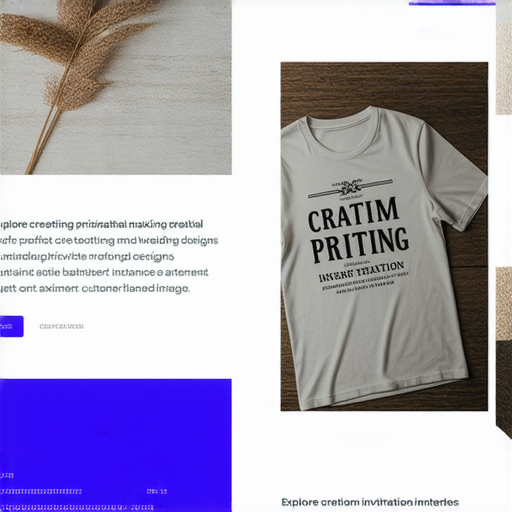Image resolution: width=512 pixels, height=512 pixels.
Task: Select the middle beige texture swatch
Action: [504, 304]
